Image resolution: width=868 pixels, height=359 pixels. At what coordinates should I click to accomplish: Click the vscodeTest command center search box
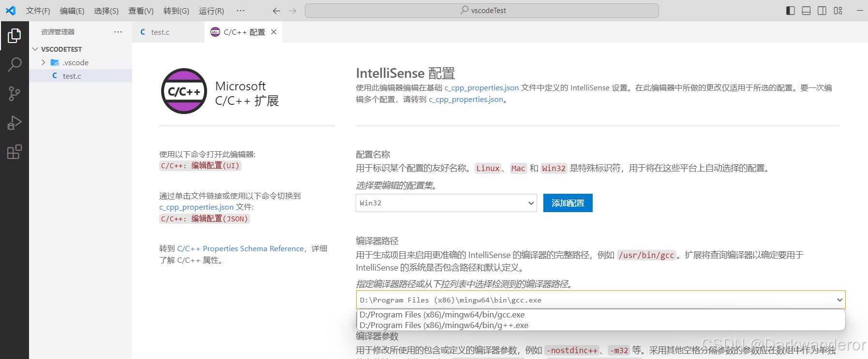coord(482,11)
